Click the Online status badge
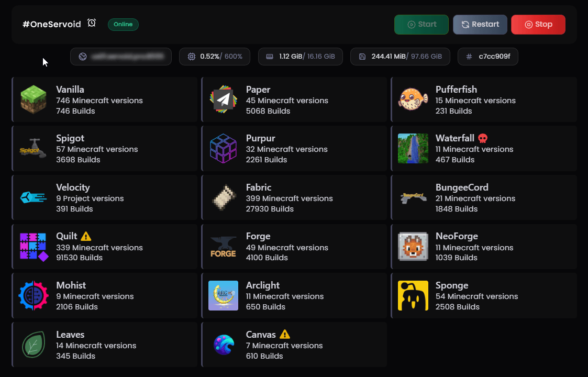588x377 pixels. point(123,24)
